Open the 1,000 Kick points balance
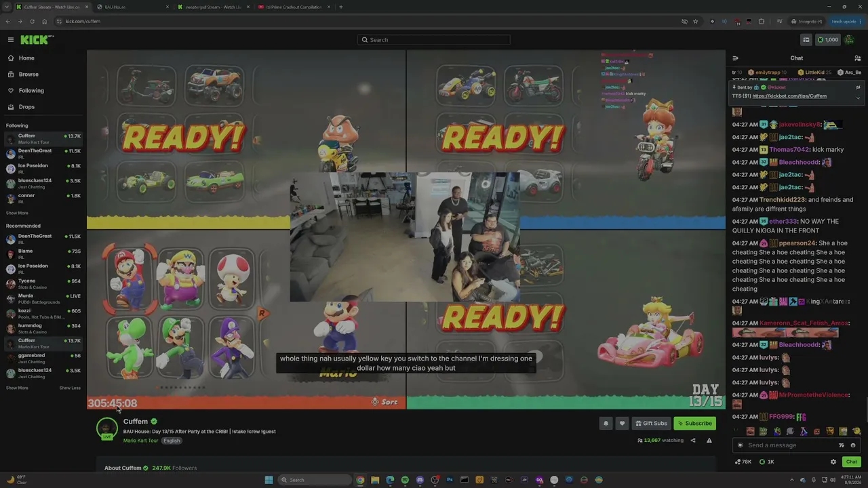Image resolution: width=868 pixels, height=488 pixels. [827, 40]
